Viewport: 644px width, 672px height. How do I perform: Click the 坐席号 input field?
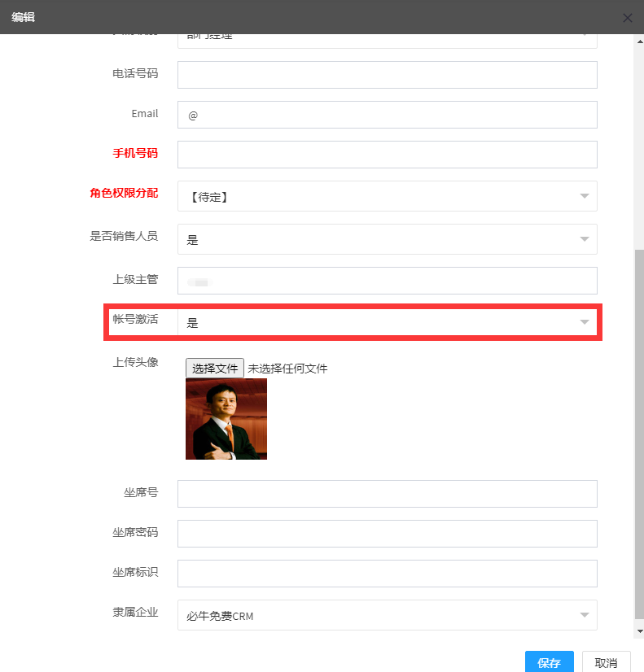coord(388,494)
